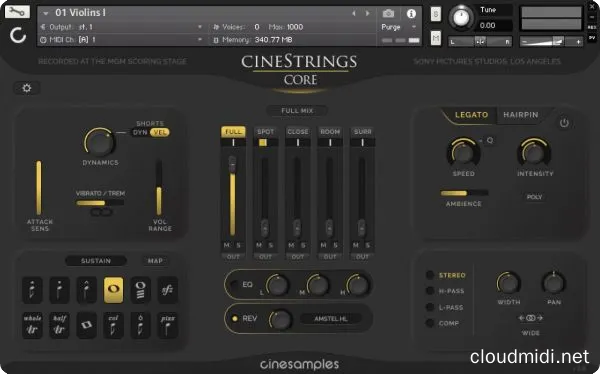The width and height of the screenshot is (600, 374).
Task: Open the gear settings page
Action: 27,88
